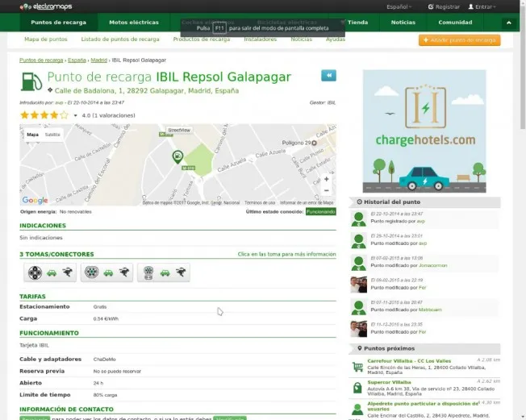The height and width of the screenshot is (420, 526).
Task: Open Supercor Villalba nearby point
Action: tap(389, 382)
